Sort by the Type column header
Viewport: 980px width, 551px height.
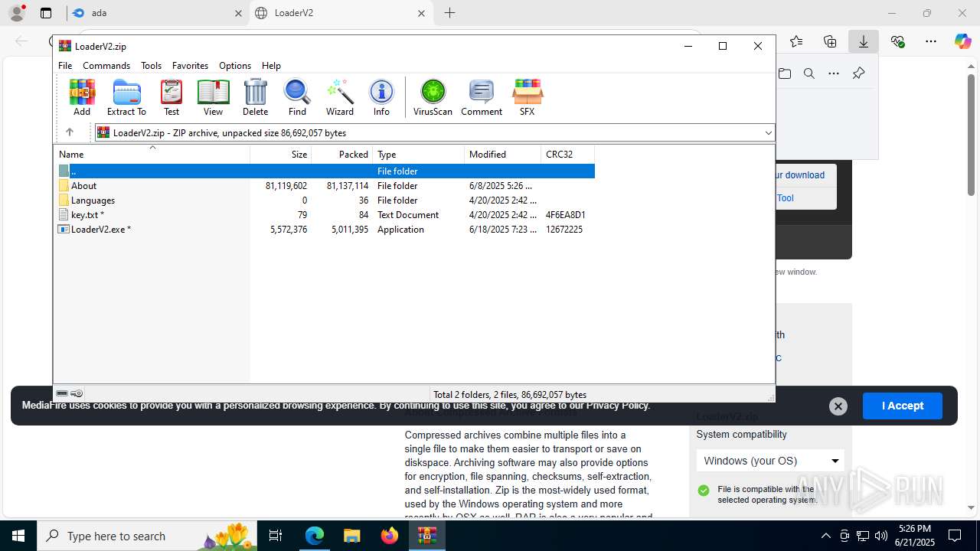pos(419,154)
